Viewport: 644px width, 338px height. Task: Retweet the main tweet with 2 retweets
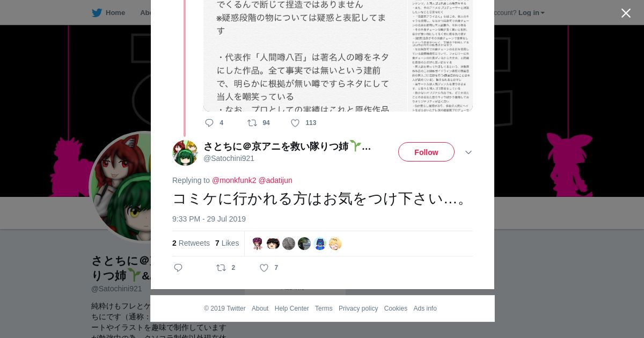[221, 268]
